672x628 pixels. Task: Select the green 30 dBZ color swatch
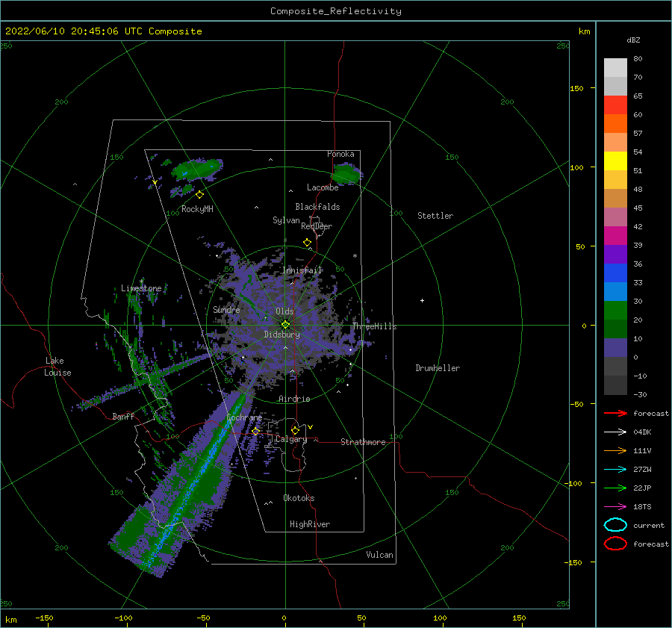615,310
